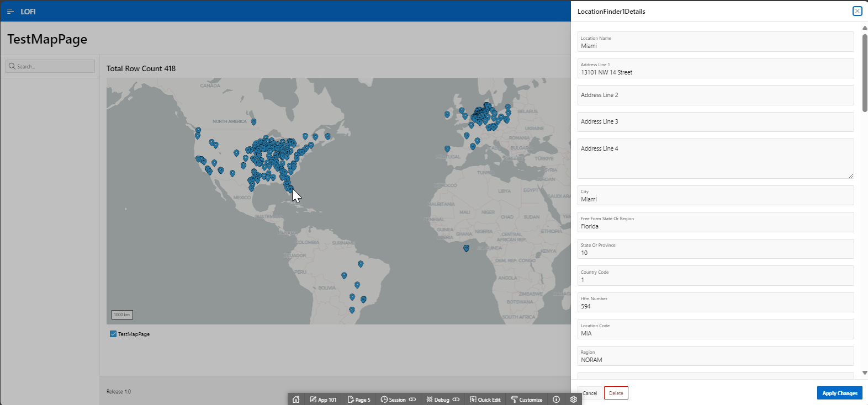
Task: Click the LOFI application title
Action: tap(28, 12)
